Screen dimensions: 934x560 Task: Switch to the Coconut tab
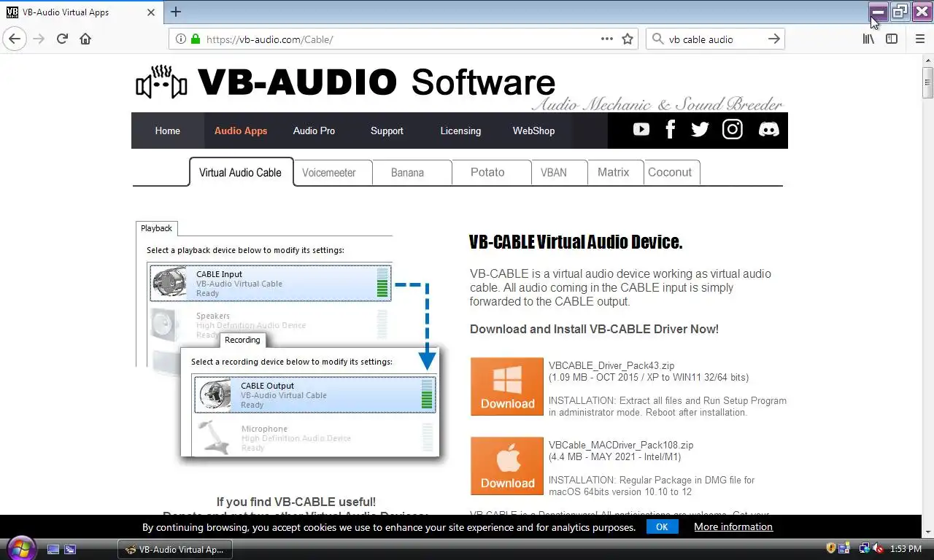coord(672,173)
